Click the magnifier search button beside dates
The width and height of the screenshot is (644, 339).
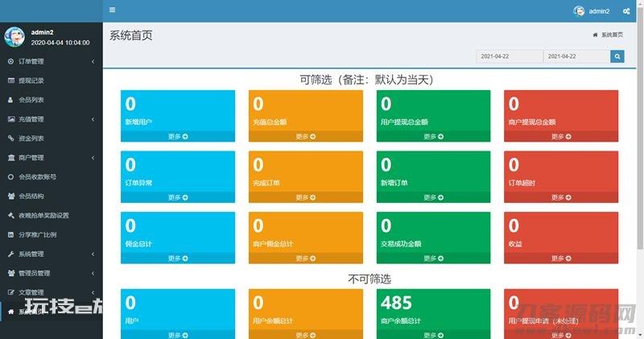pos(617,56)
